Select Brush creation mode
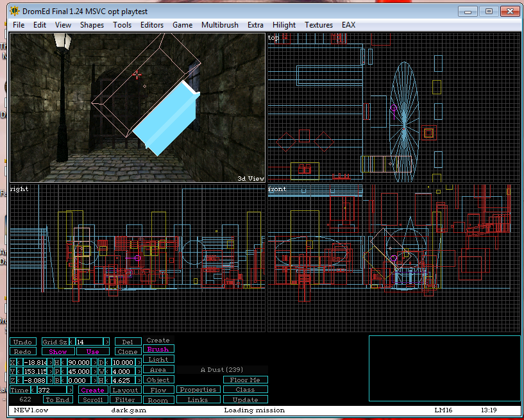 pos(158,349)
